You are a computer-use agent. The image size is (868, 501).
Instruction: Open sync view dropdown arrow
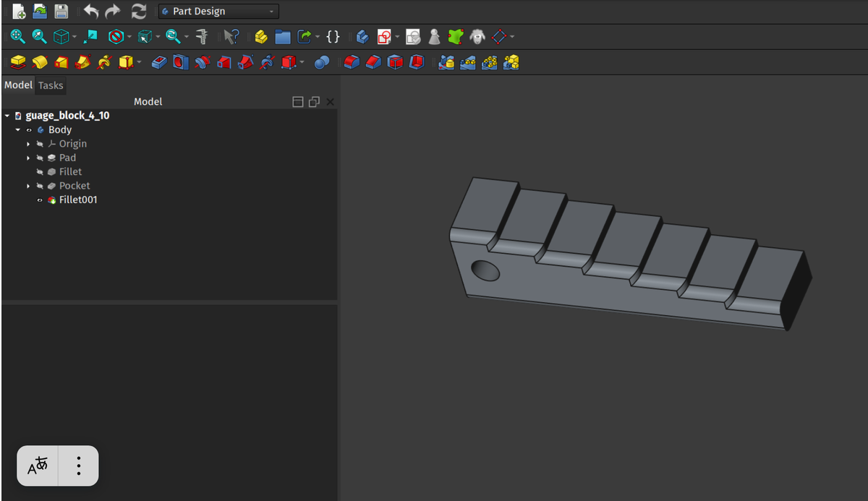(x=186, y=36)
